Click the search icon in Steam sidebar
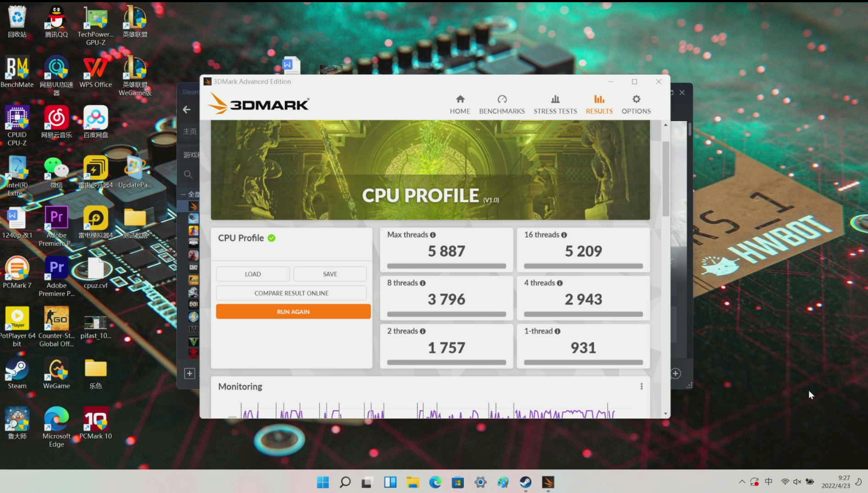Image resolution: width=868 pixels, height=493 pixels. (188, 175)
